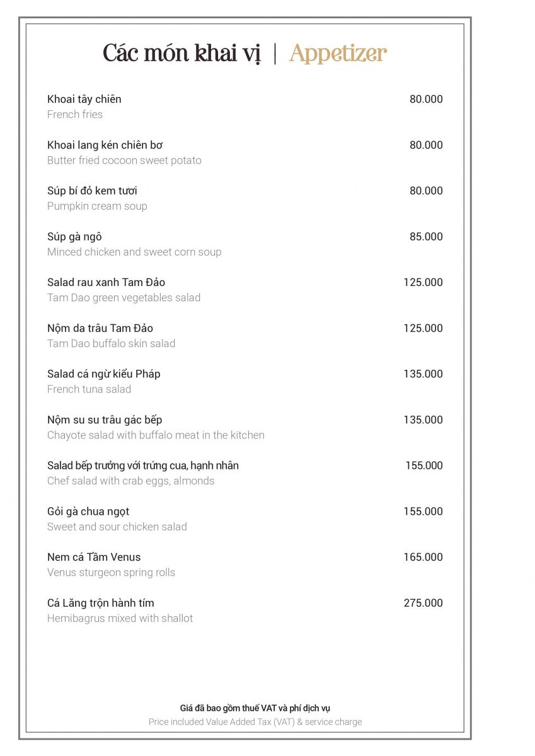Select the Súp gà ngô item
This screenshot has width=535, height=756.
[74, 237]
